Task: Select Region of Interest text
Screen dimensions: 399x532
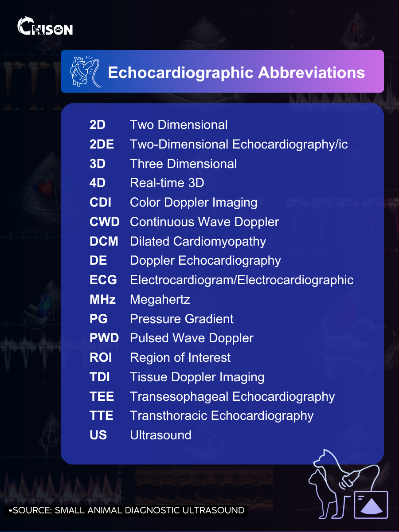Action: pos(180,358)
